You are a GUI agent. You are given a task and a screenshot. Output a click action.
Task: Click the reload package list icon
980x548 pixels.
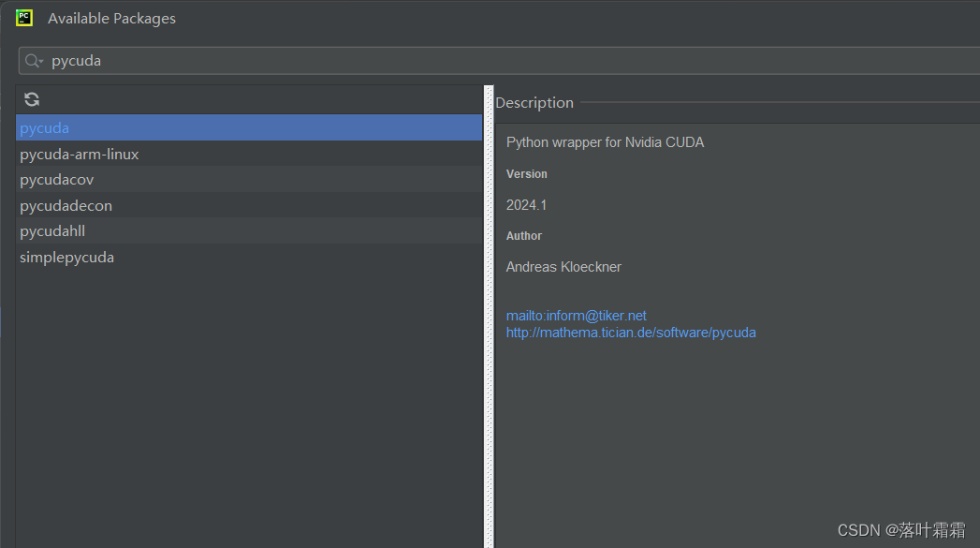click(32, 99)
